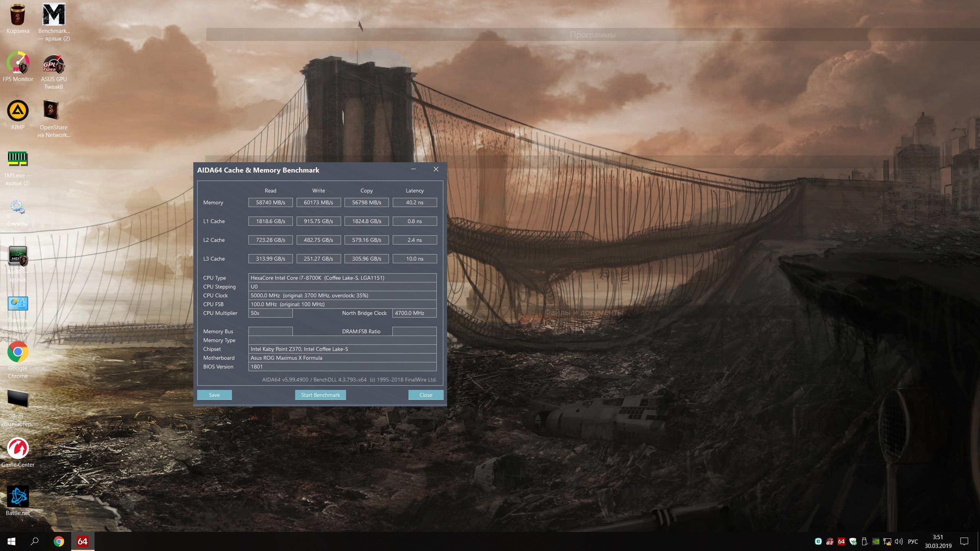Image resolution: width=980 pixels, height=551 pixels.
Task: Click the volume speaker tray icon
Action: click(898, 541)
